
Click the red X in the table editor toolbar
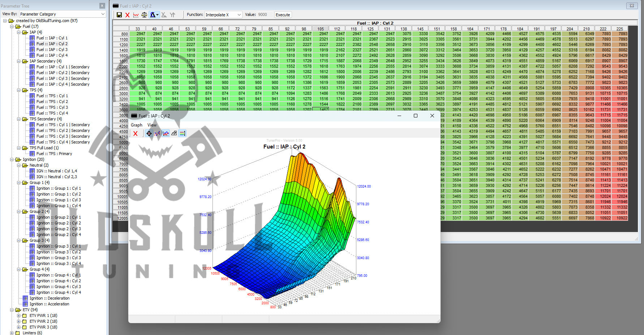pos(128,15)
